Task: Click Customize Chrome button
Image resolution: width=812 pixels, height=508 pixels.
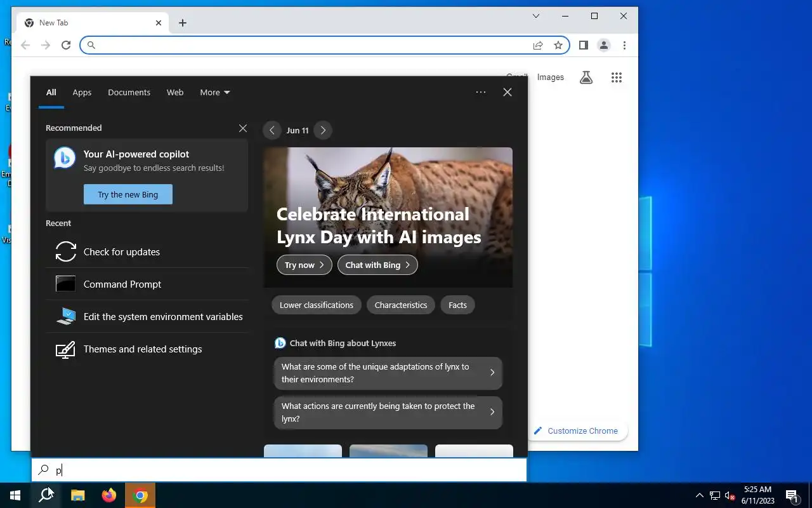Action: pyautogui.click(x=577, y=431)
